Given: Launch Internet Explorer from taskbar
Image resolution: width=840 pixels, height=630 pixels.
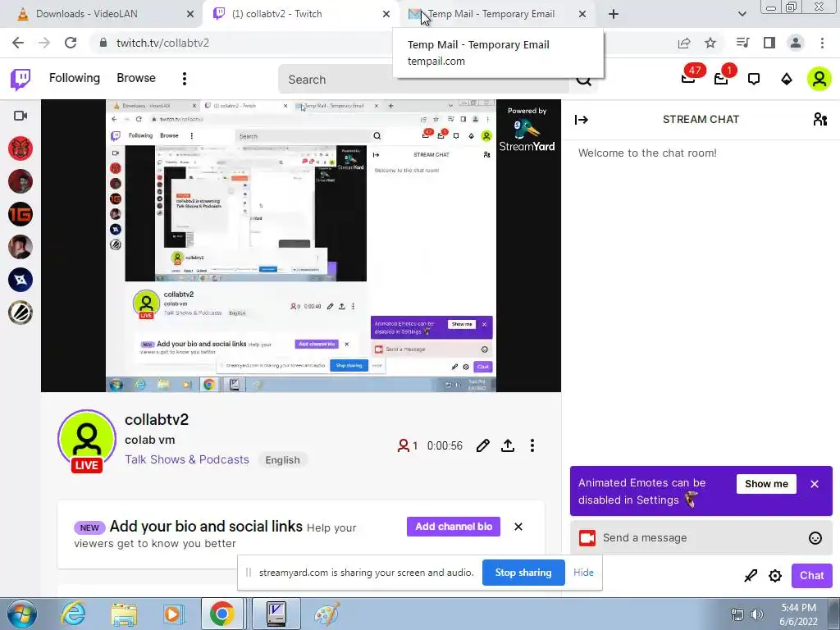Looking at the screenshot, I should point(73,614).
